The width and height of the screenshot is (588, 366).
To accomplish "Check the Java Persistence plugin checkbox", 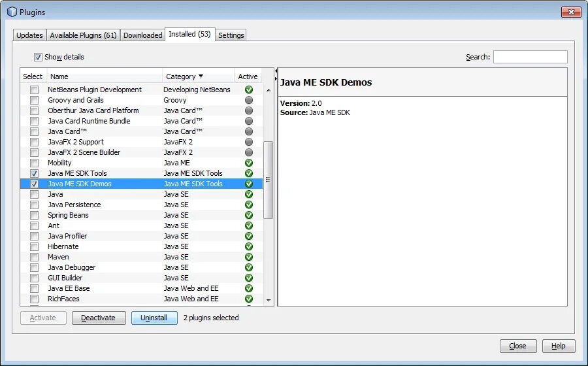I will 34,205.
